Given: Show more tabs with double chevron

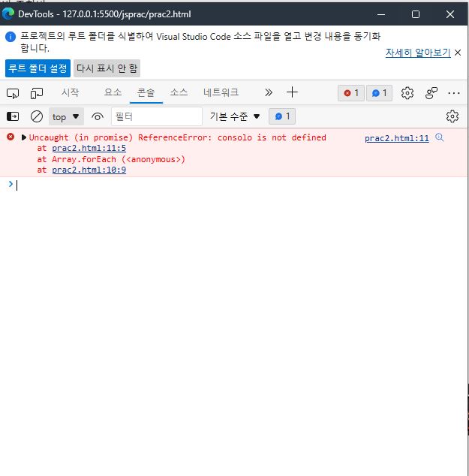Looking at the screenshot, I should [x=269, y=92].
